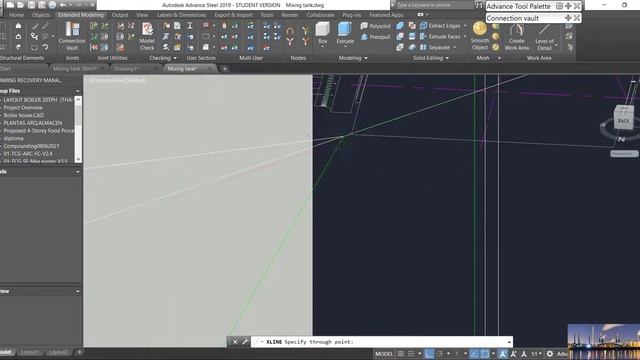Click the Presspull tool
The image size is (640, 360).
click(x=376, y=37)
